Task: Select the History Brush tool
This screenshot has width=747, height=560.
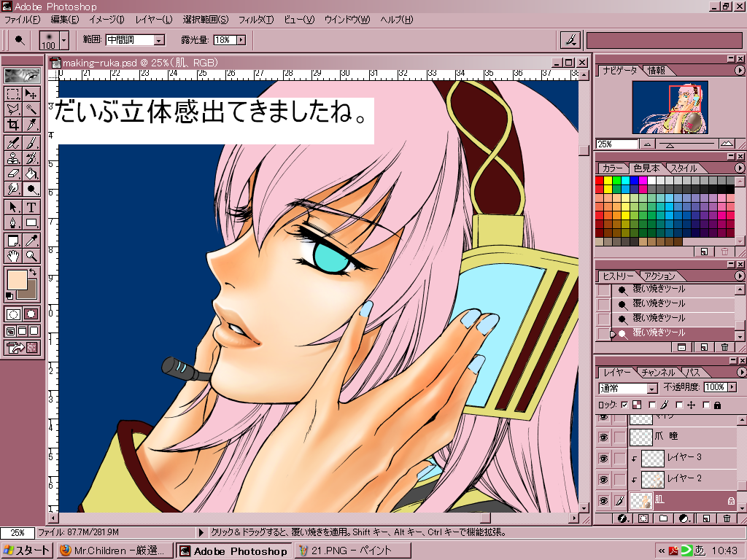Action: (31, 158)
